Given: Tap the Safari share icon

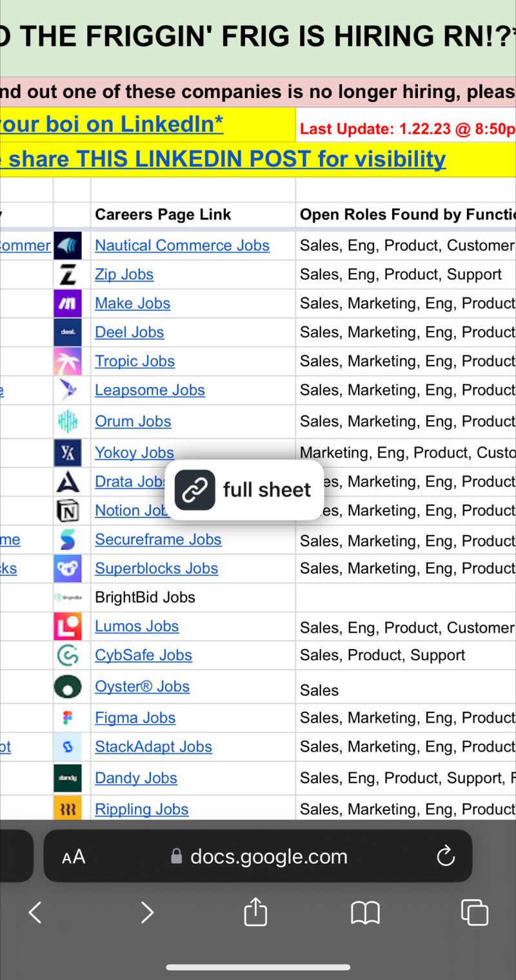Looking at the screenshot, I should (x=255, y=912).
